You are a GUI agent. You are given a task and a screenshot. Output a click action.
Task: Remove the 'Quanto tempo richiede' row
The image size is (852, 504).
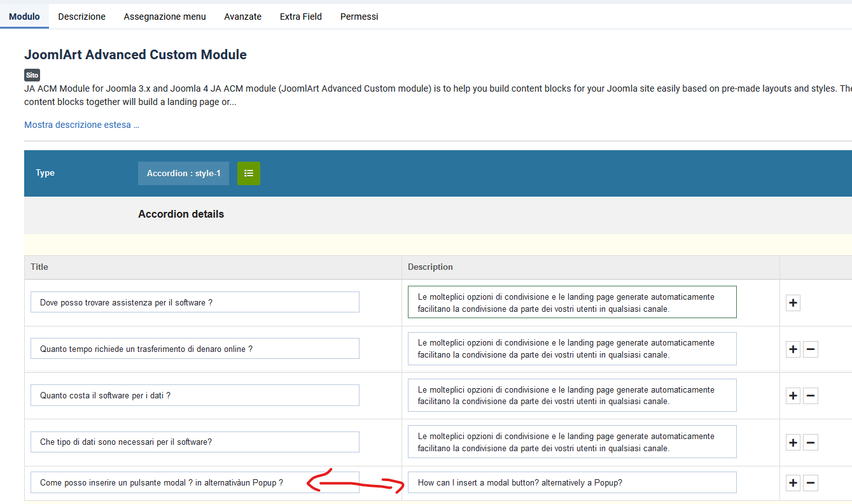[811, 349]
